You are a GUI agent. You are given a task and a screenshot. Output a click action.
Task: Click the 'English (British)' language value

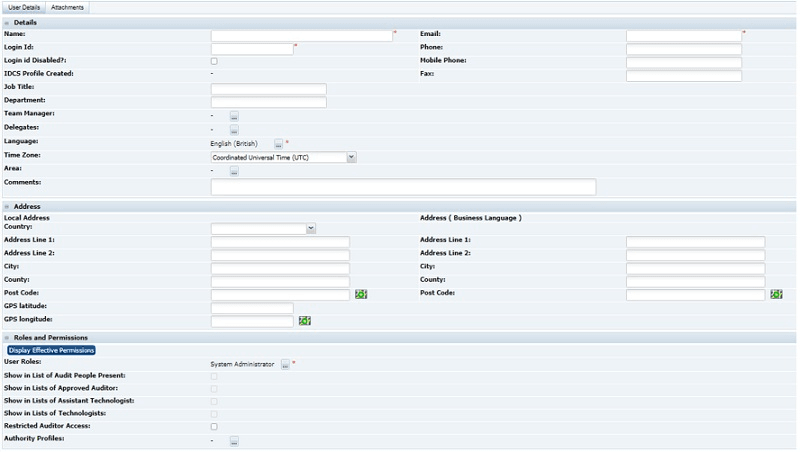(234, 144)
